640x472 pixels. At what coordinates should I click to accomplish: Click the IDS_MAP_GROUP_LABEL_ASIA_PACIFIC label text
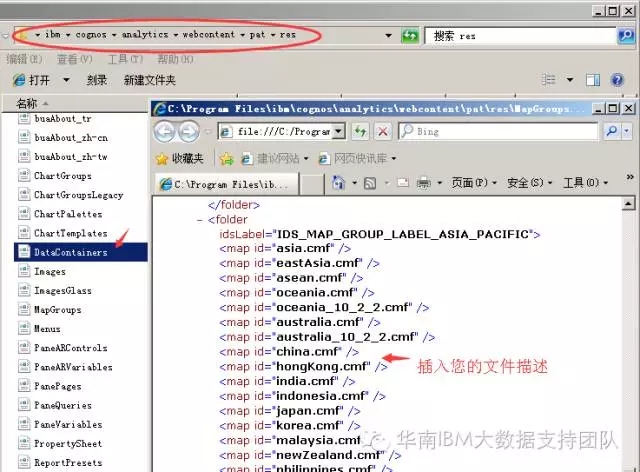402,234
